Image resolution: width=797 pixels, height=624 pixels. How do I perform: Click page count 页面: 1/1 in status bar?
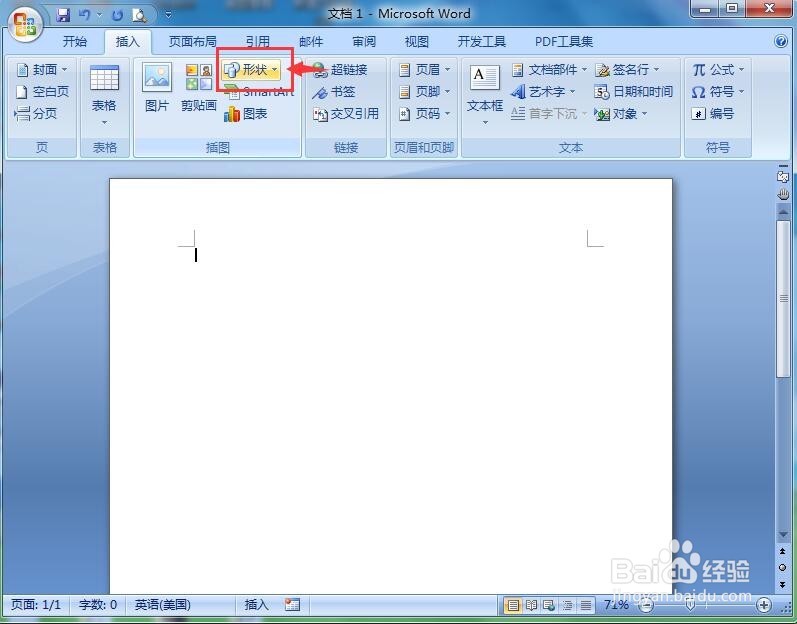tap(36, 605)
